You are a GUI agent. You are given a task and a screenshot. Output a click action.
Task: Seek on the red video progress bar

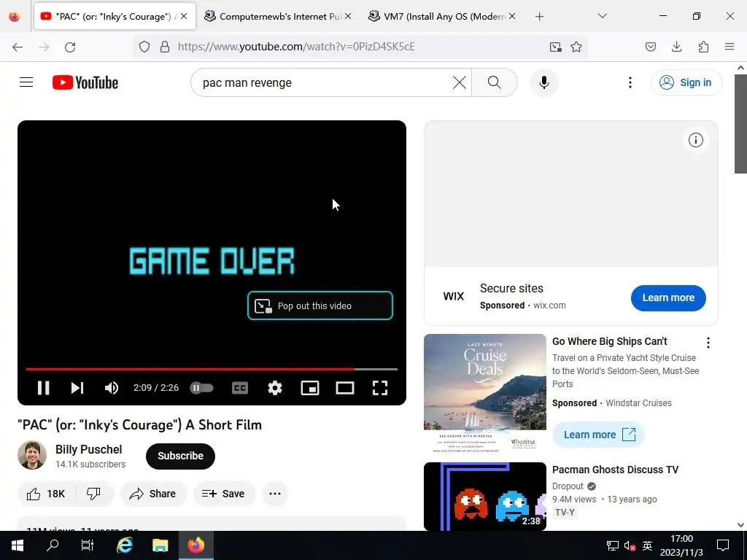point(212,369)
